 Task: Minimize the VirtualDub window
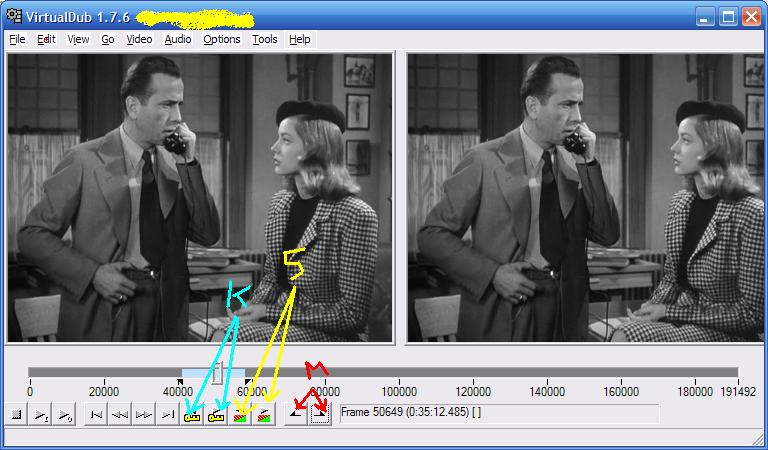click(x=705, y=18)
